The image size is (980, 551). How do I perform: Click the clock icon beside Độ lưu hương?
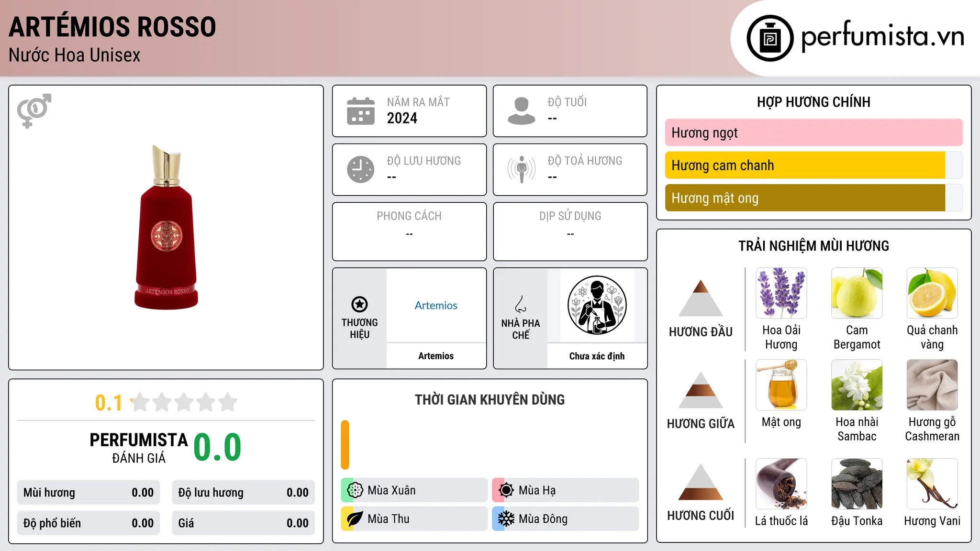361,169
